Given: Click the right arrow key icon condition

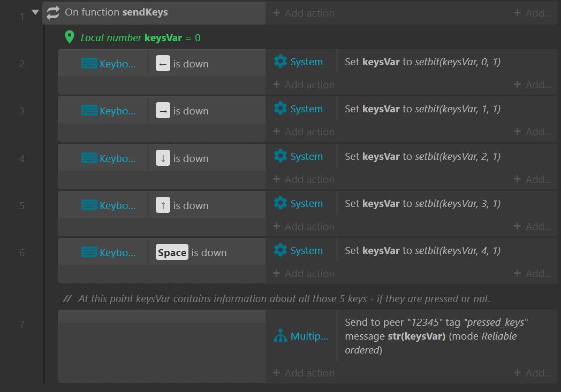Looking at the screenshot, I should [x=163, y=110].
